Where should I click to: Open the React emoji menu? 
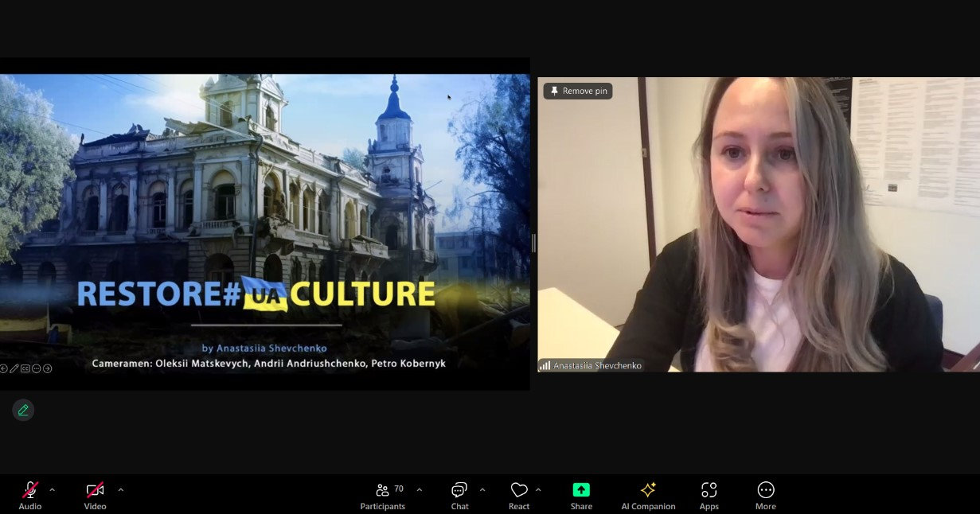click(x=519, y=496)
